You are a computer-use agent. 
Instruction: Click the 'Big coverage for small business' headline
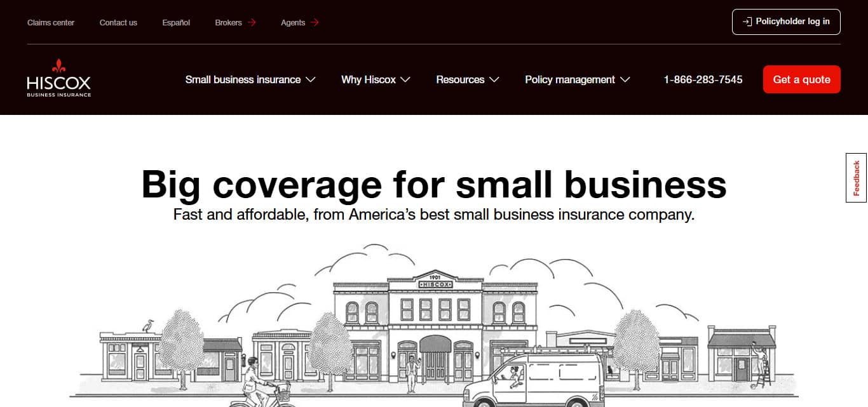click(434, 184)
